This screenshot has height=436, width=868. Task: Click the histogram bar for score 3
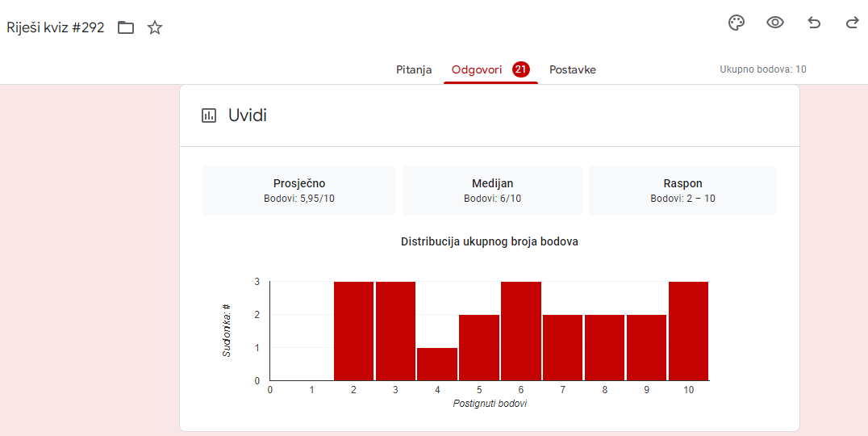(x=395, y=331)
